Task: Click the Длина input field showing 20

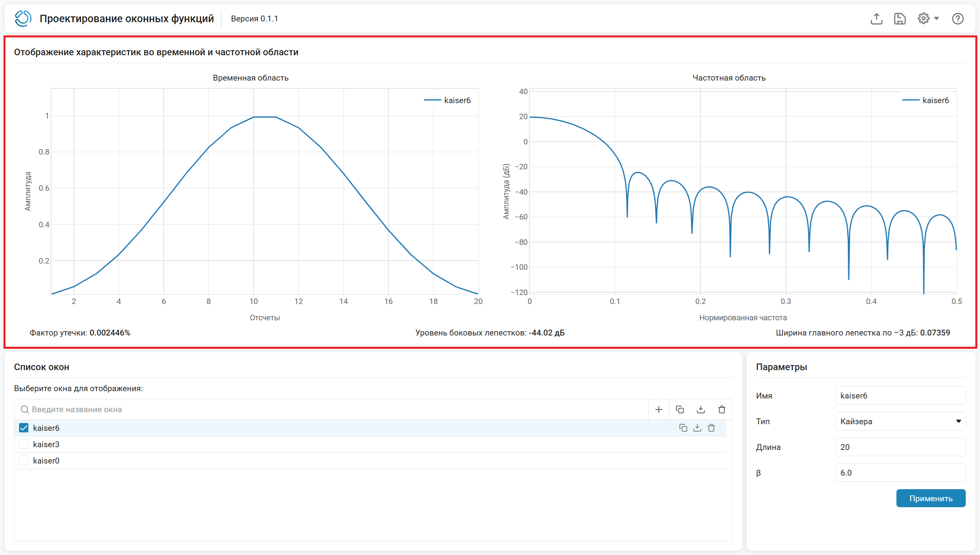Action: (900, 447)
